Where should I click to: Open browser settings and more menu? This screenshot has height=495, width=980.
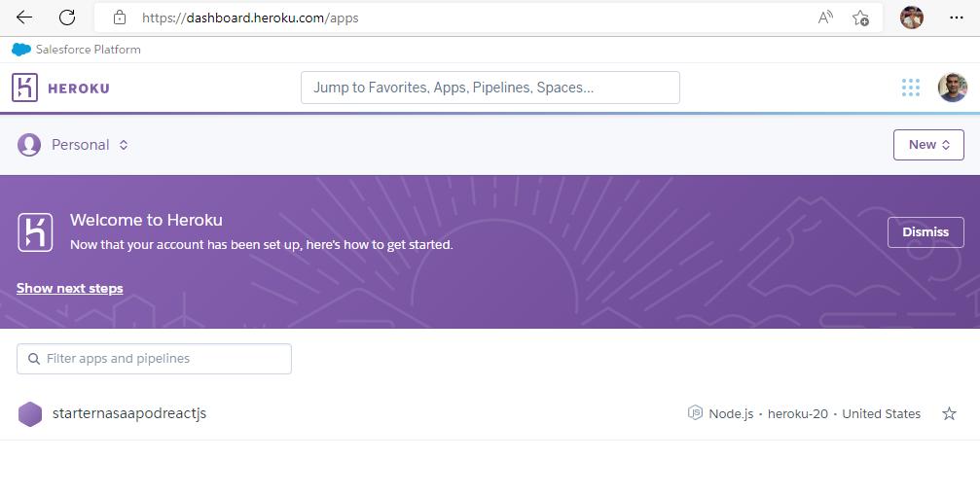click(956, 18)
